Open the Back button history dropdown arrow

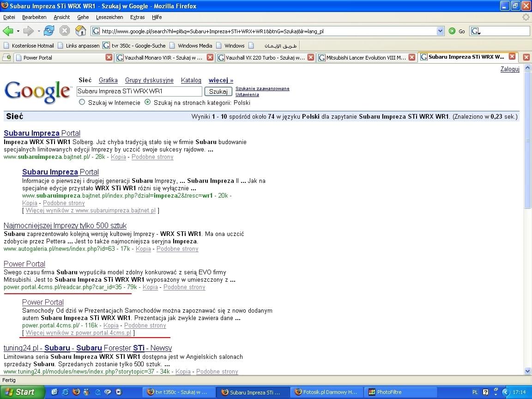click(18, 31)
